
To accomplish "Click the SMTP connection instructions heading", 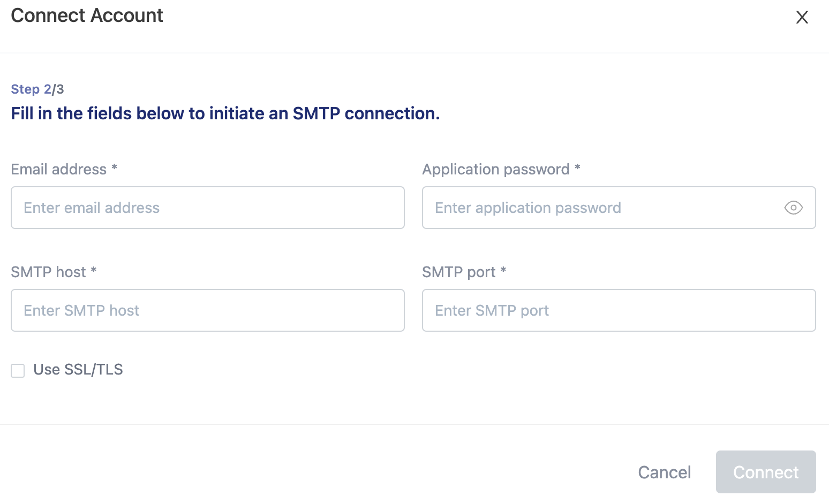I will [225, 113].
